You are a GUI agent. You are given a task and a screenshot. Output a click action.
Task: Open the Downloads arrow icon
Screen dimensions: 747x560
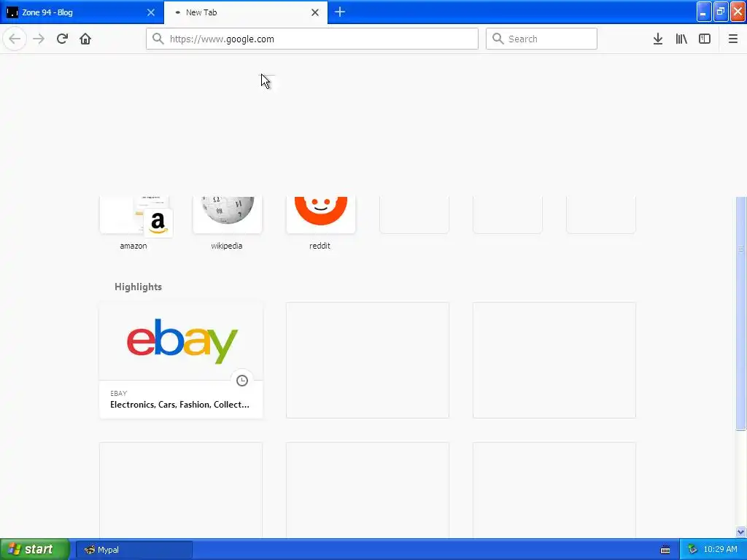(x=658, y=39)
